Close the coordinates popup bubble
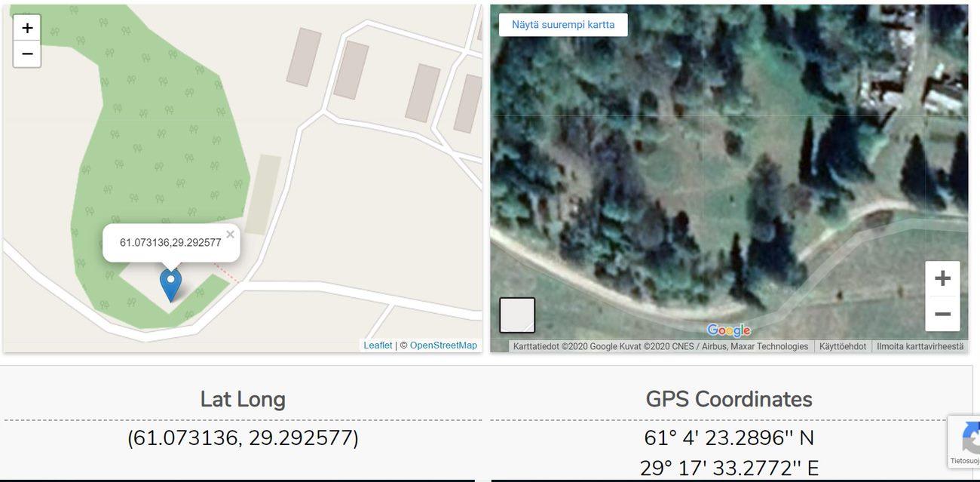 230,235
